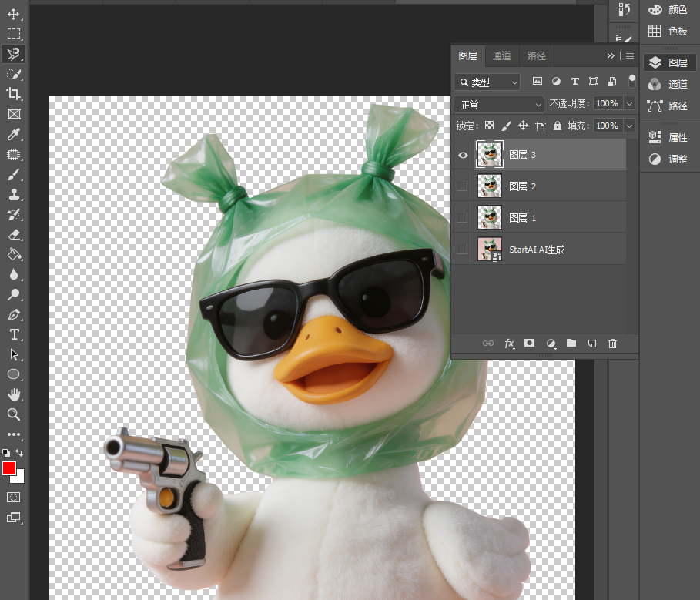The width and height of the screenshot is (700, 600).
Task: Select the Clone Stamp tool
Action: 13,194
